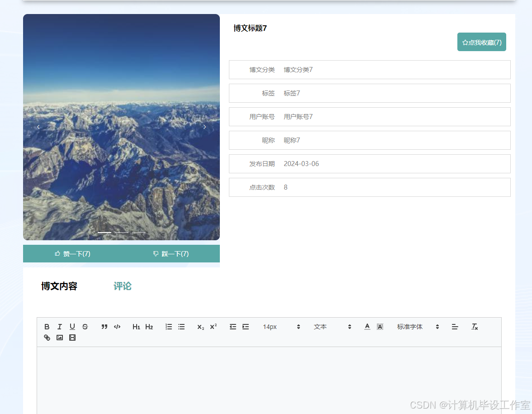This screenshot has height=414, width=532.
Task: Create a bulleted list
Action: coord(181,327)
